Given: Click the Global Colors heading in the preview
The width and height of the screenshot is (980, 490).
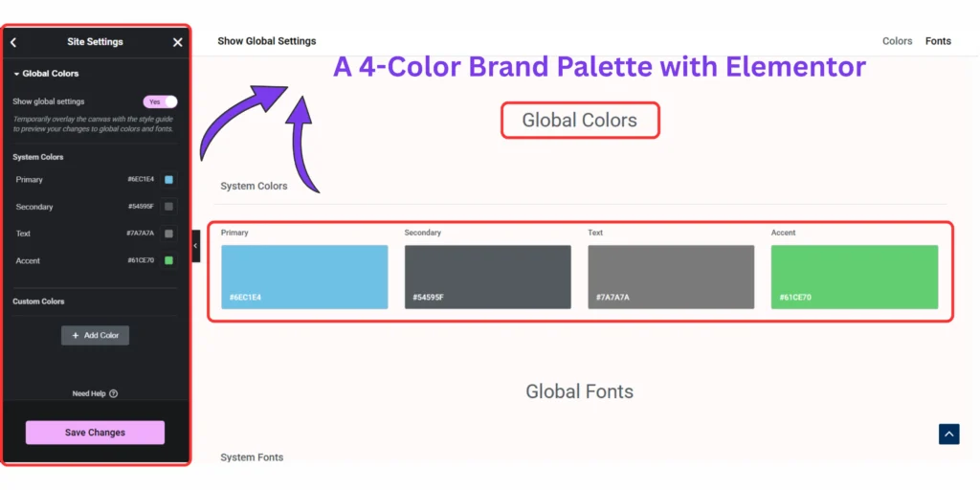Looking at the screenshot, I should tap(579, 120).
